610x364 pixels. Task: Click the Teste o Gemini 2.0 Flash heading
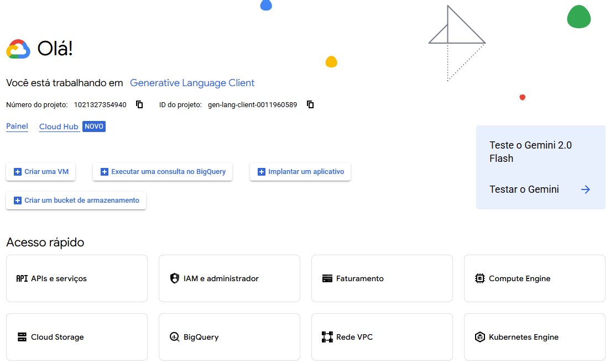(x=530, y=152)
